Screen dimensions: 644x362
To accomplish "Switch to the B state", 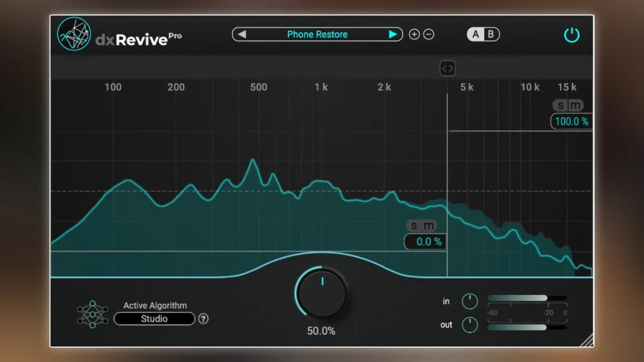I will 491,34.
